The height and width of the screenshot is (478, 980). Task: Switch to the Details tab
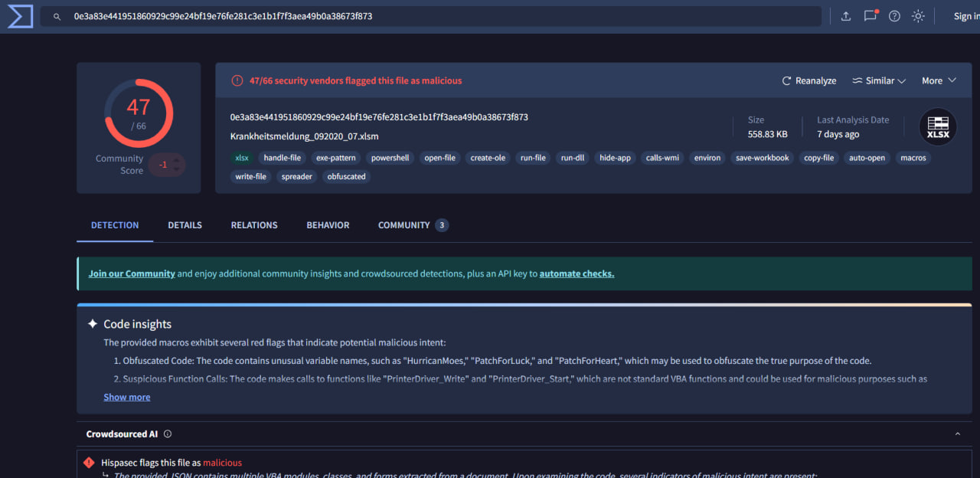tap(185, 225)
